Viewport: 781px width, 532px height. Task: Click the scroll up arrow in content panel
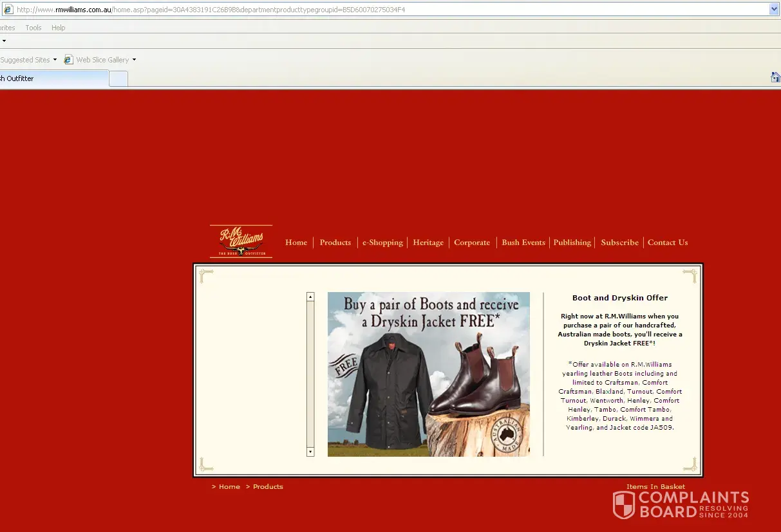tap(310, 297)
